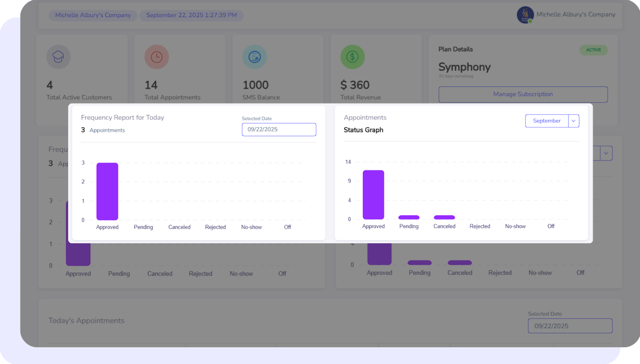Click the Selected Date field in Frequency Report

pyautogui.click(x=279, y=130)
